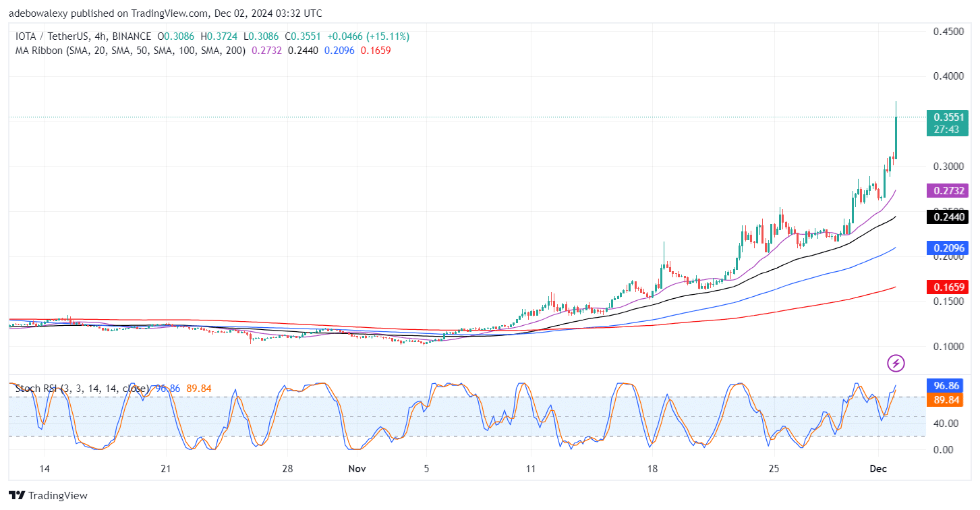Image resolution: width=980 pixels, height=510 pixels.
Task: Click the 28 date label on time axis
Action: (x=287, y=469)
